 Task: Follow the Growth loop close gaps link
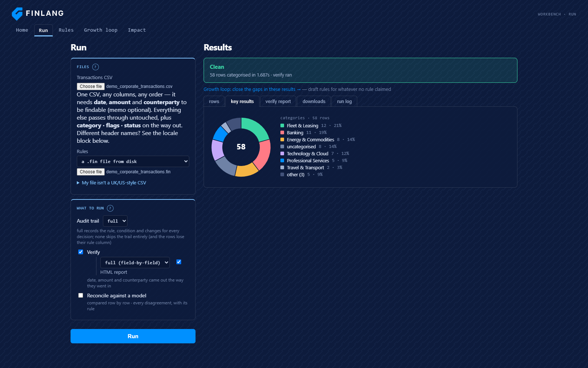[252, 89]
